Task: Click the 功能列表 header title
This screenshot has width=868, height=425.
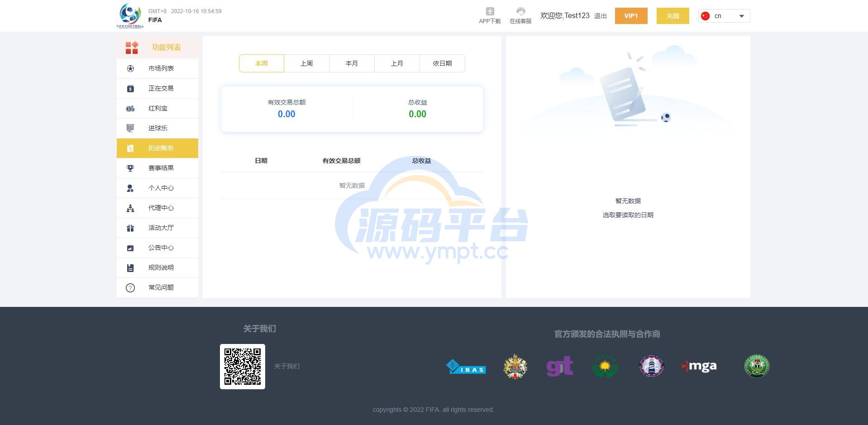Action: [x=167, y=48]
